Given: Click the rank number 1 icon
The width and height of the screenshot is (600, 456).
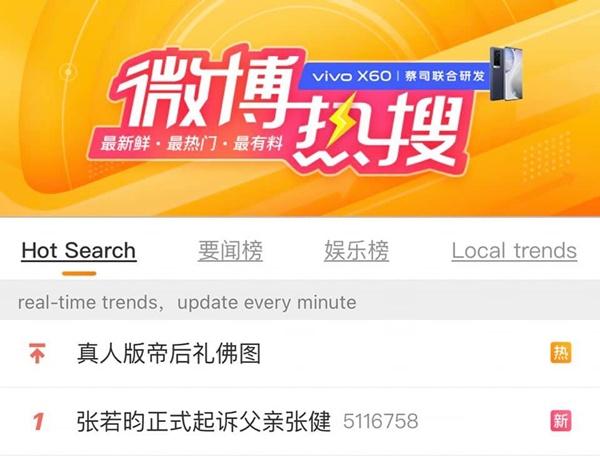Looking at the screenshot, I should tap(38, 421).
